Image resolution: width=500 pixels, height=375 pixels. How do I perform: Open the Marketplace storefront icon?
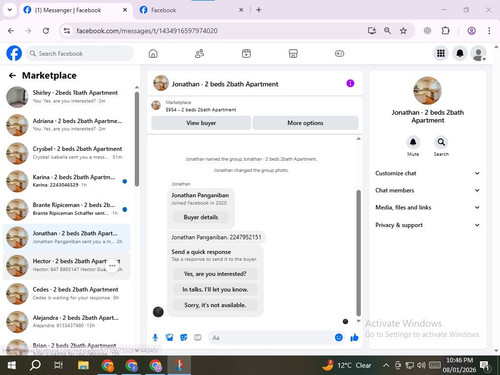coord(293,53)
